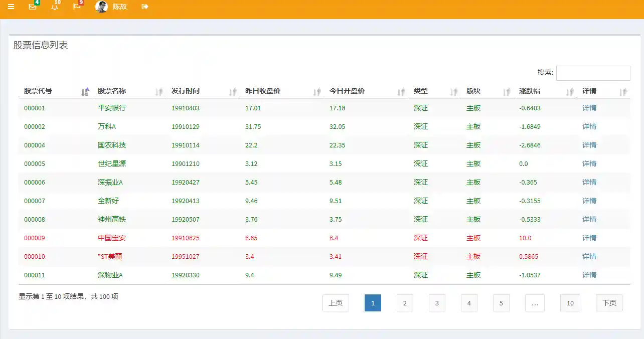Click the 上页 previous page button

335,303
